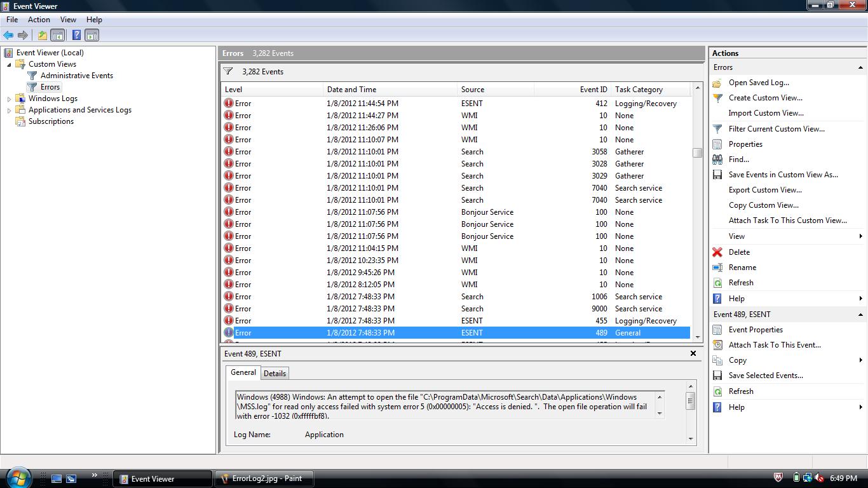Click the Copy pages icon in Actions
This screenshot has width=868, height=488.
point(717,360)
